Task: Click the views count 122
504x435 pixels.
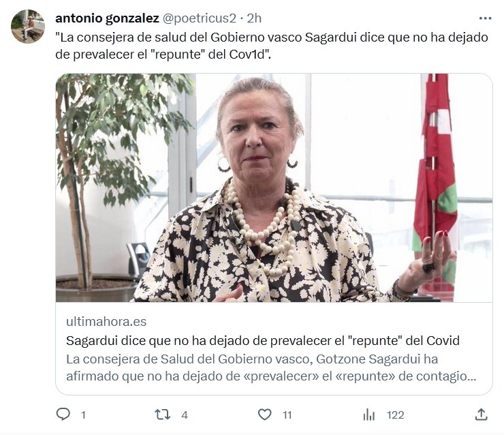Action: (395, 415)
